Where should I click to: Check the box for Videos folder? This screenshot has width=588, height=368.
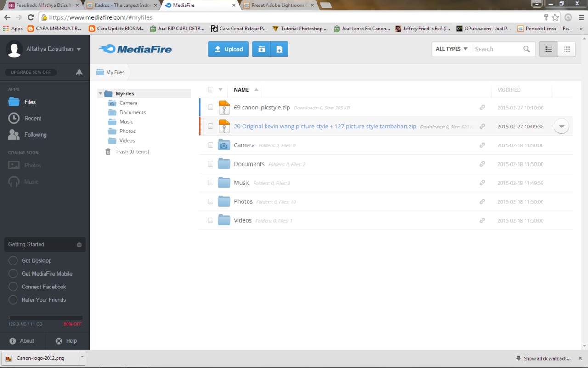pos(210,221)
